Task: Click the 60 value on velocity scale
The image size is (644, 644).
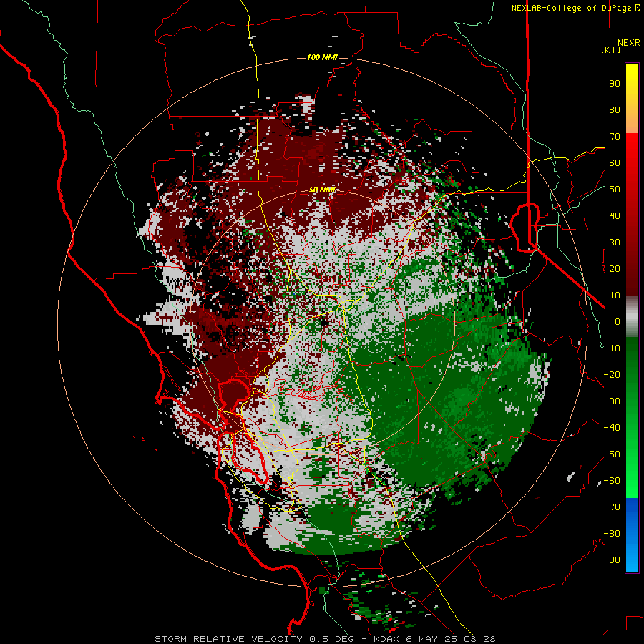Action: (x=615, y=162)
